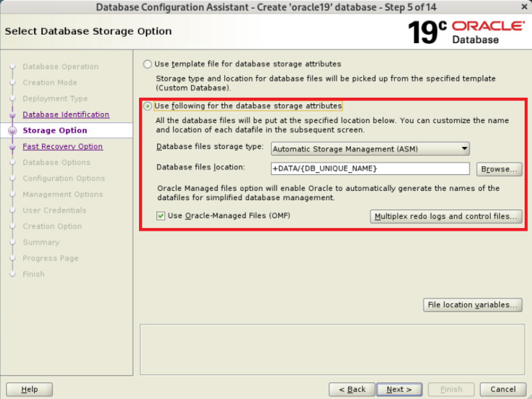Go back with the Back button
Viewport: 532px width, 399px height.
[352, 389]
